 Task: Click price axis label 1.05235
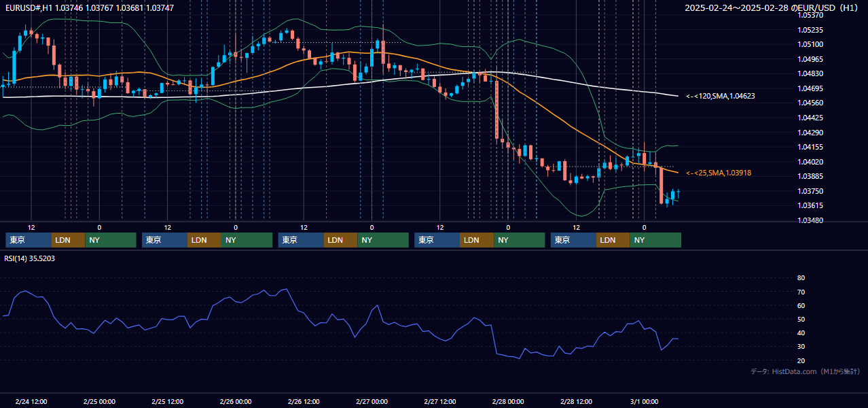[x=810, y=30]
